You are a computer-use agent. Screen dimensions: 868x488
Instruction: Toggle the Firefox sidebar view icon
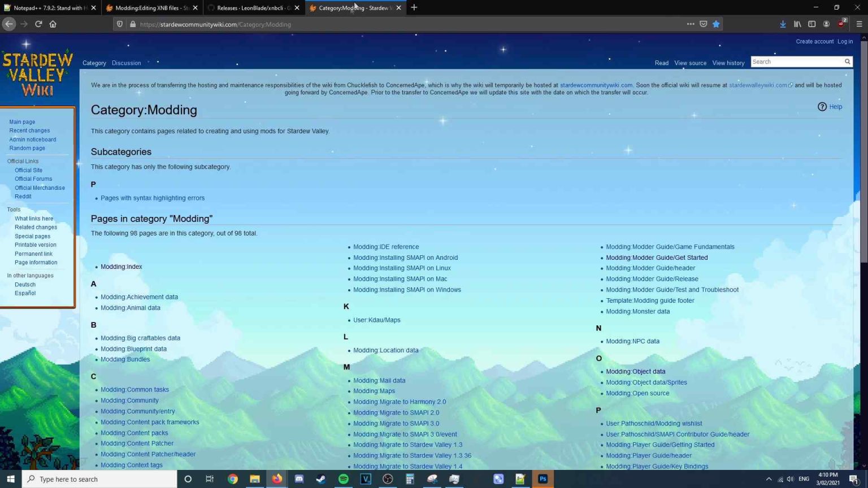click(812, 24)
